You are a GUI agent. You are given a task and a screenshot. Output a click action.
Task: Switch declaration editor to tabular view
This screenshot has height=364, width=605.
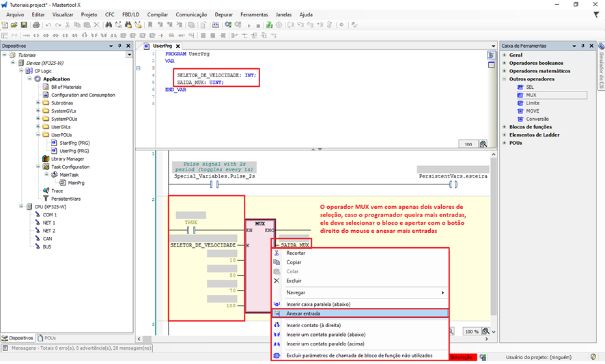tap(492, 65)
